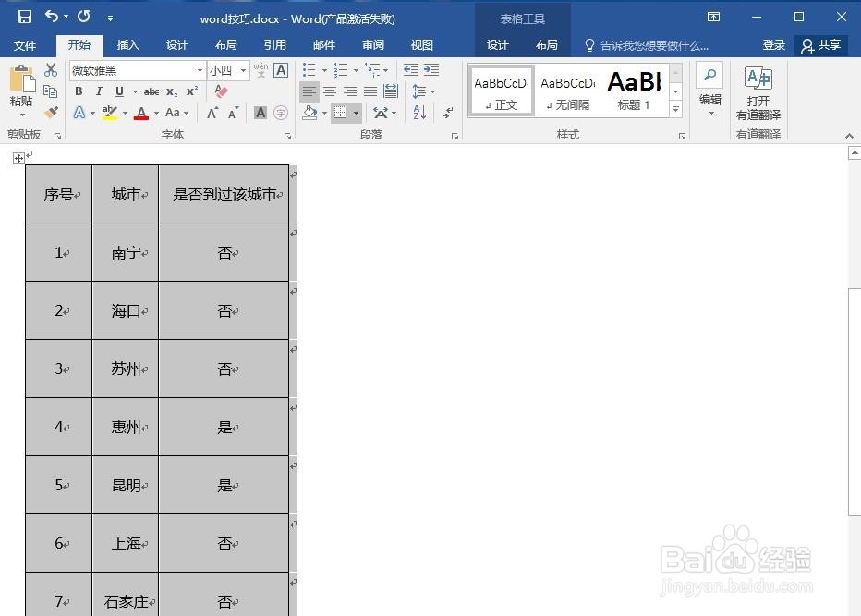
Task: Open the 表格工具 设计 tab
Action: [x=498, y=44]
